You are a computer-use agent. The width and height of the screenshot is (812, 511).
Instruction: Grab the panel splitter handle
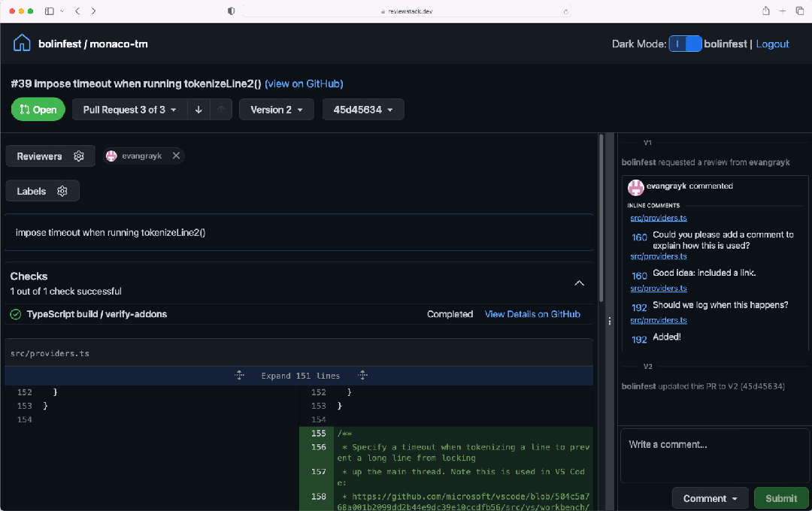pos(610,321)
